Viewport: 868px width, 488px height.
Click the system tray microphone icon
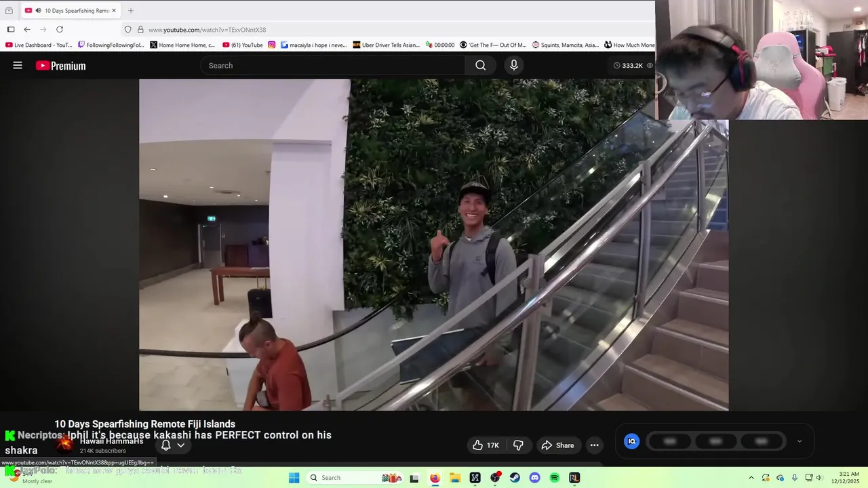794,478
